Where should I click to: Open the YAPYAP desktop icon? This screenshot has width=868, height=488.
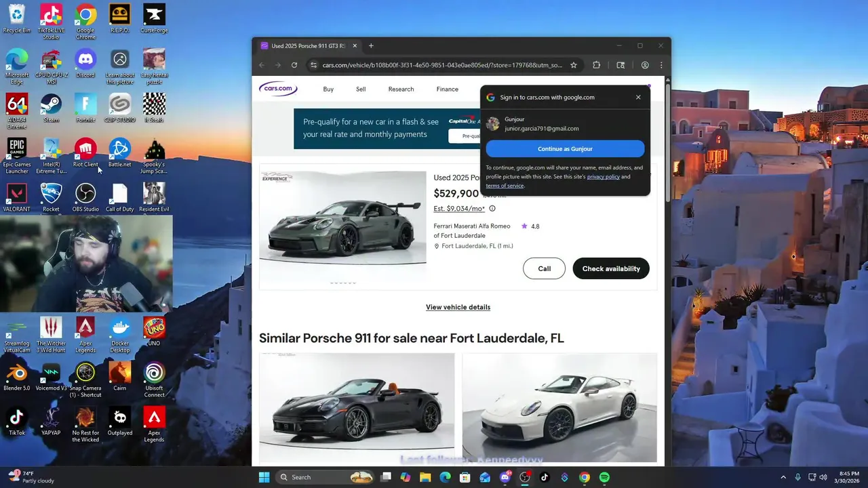point(51,421)
